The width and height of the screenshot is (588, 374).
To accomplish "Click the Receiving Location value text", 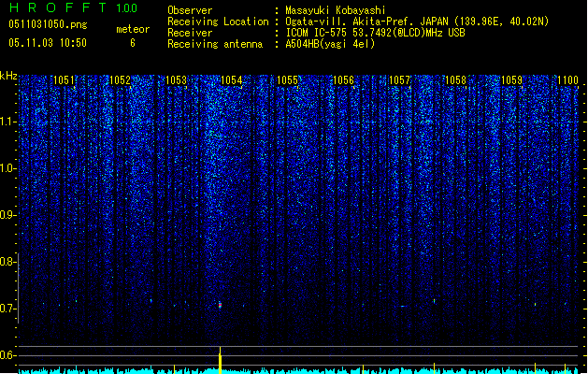I will pyautogui.click(x=417, y=22).
